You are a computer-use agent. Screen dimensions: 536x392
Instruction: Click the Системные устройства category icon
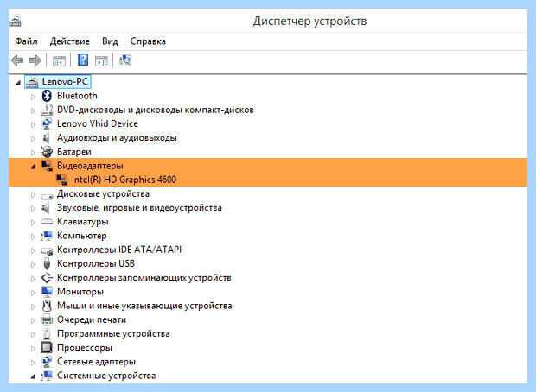[x=47, y=376]
